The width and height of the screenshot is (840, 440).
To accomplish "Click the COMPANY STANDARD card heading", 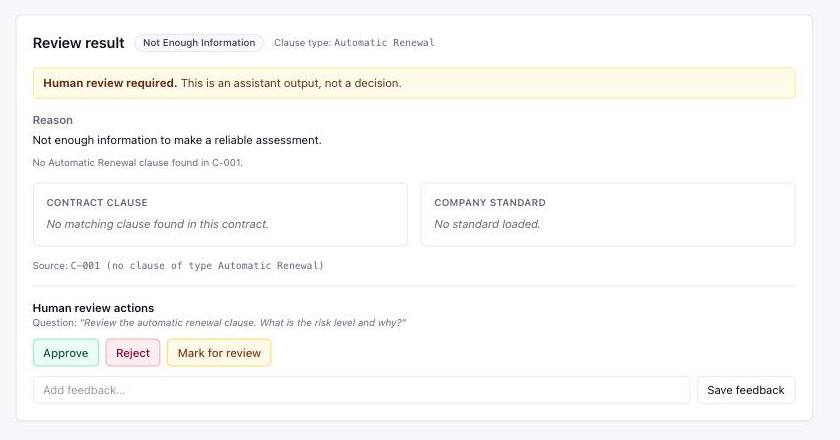I will point(490,203).
